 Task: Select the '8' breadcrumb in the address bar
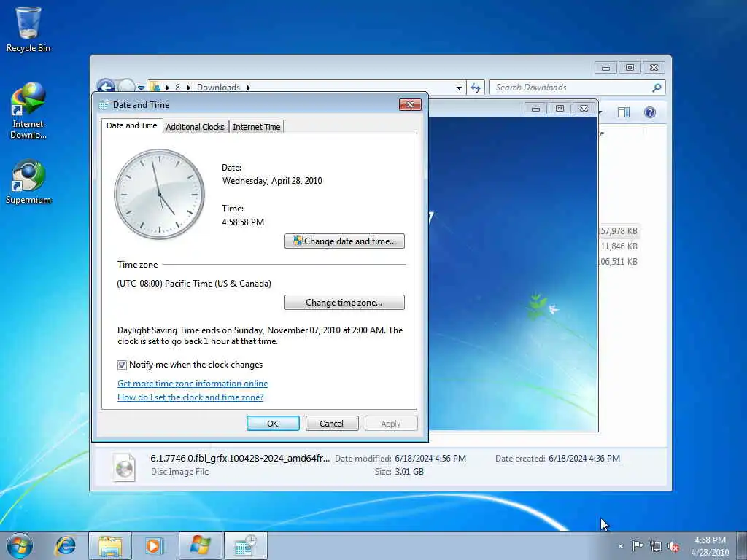tap(177, 87)
